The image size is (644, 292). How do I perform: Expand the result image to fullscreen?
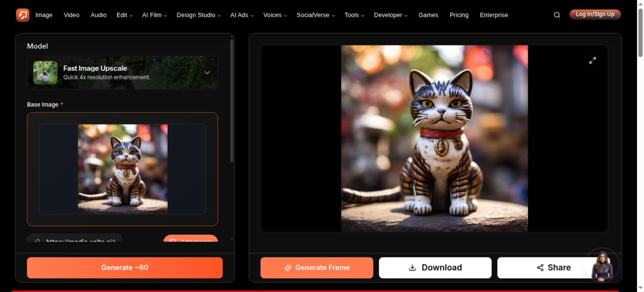click(592, 60)
